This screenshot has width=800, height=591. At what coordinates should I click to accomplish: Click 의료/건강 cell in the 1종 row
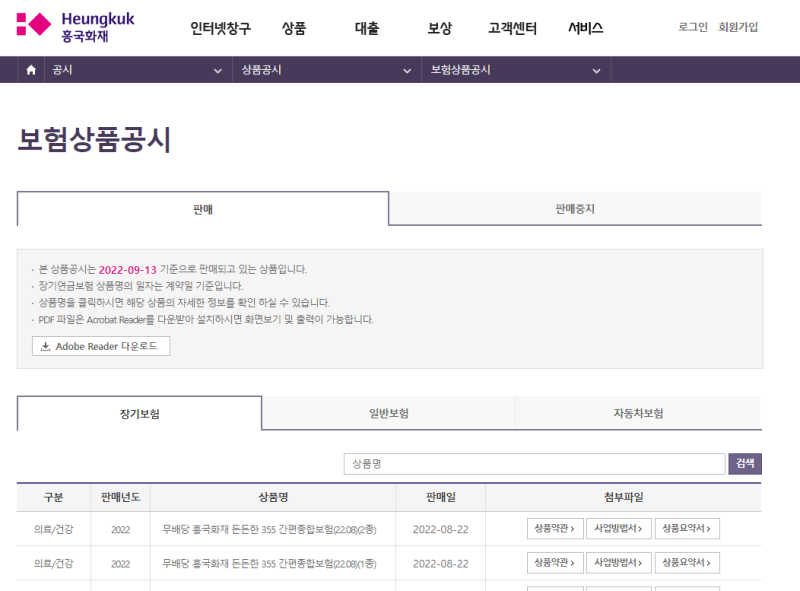coord(54,563)
